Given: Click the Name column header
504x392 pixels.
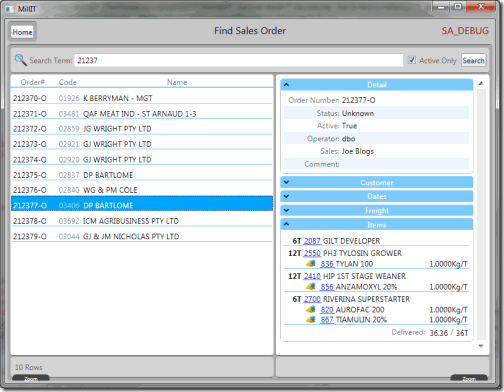Looking at the screenshot, I should pyautogui.click(x=177, y=82).
